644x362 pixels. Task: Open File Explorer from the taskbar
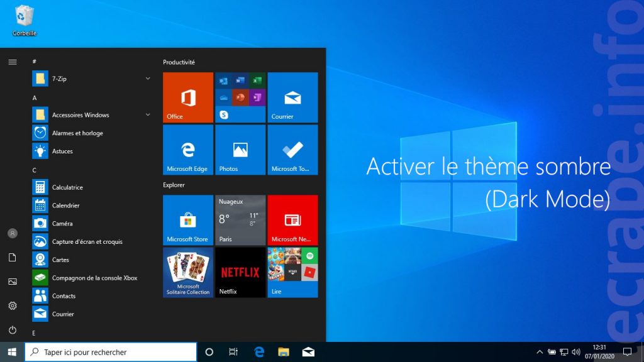(283, 352)
